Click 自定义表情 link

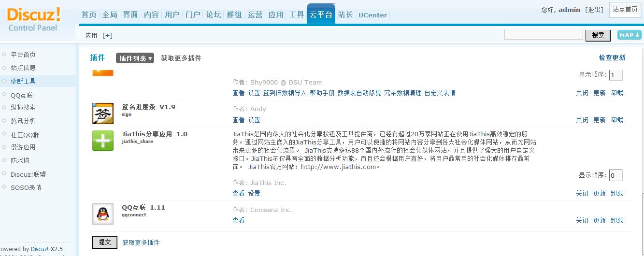440,93
